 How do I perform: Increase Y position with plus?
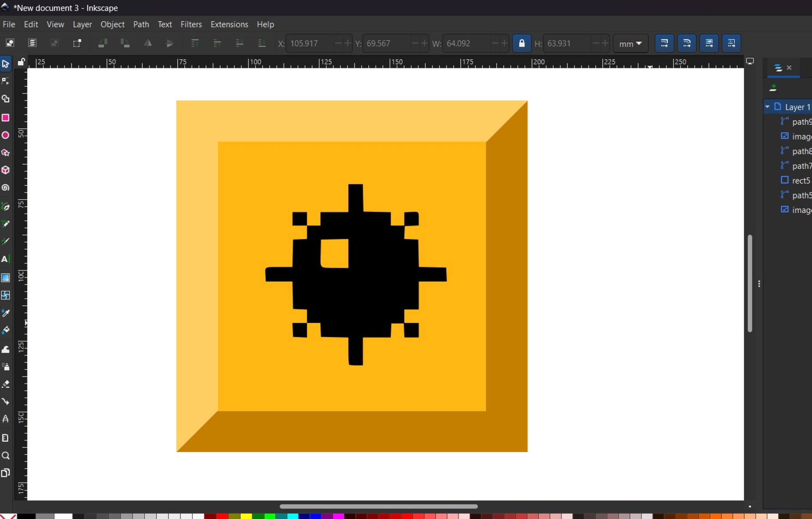pyautogui.click(x=424, y=44)
